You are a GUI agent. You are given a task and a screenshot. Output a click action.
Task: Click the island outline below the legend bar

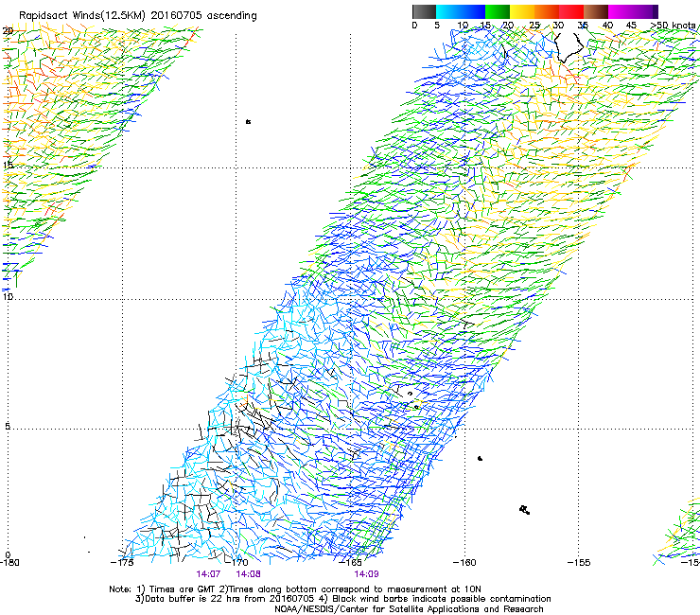tap(569, 46)
